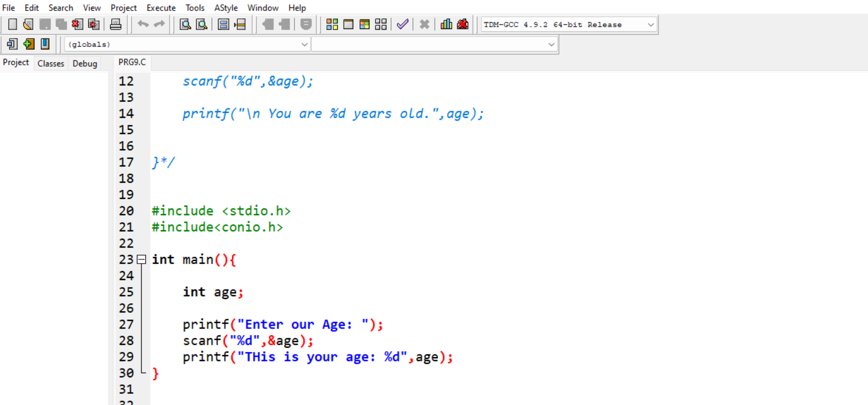
Task: Save the current file
Action: [x=45, y=24]
